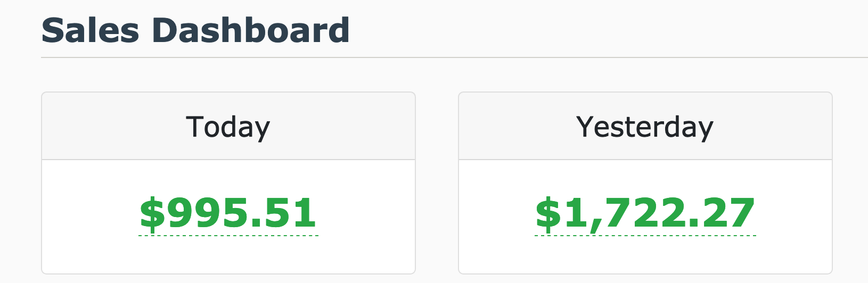The height and width of the screenshot is (283, 868).
Task: Click the $995.51 sales amount link
Action: (228, 213)
